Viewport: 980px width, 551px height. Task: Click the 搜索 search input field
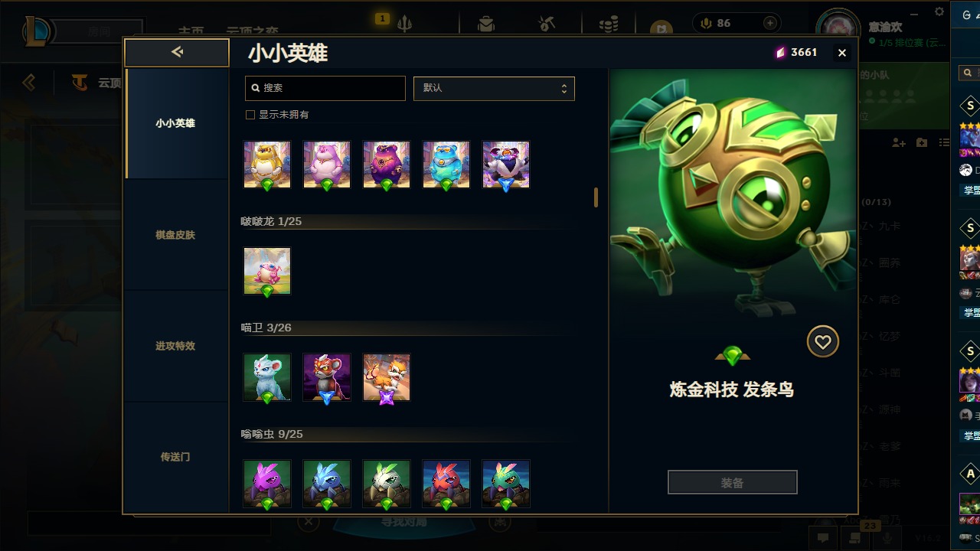(x=325, y=88)
